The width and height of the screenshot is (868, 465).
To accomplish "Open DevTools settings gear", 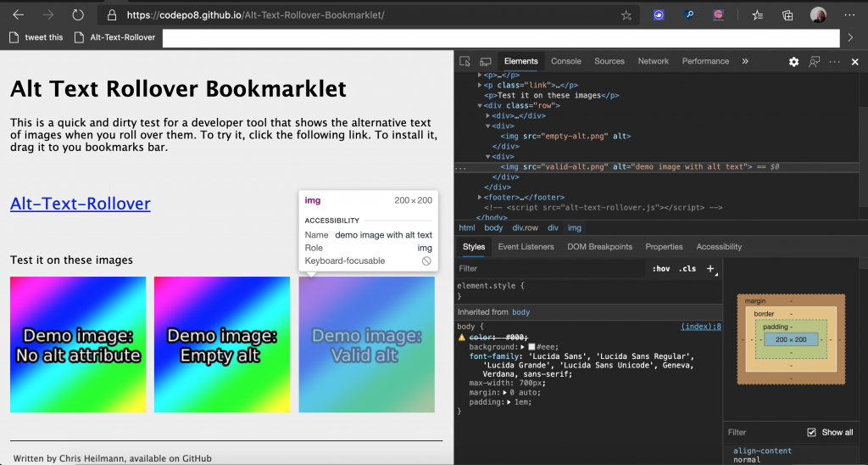I will point(793,61).
